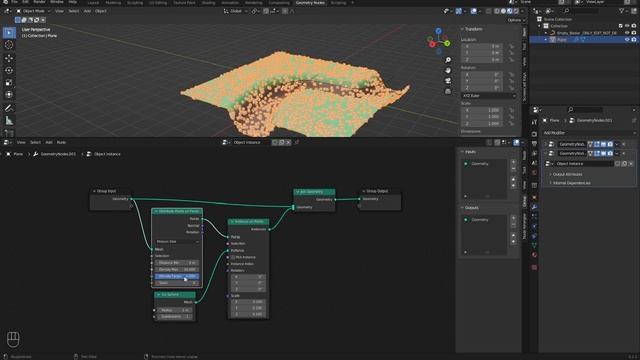640x360 pixels.
Task: Toggle viewport overlays button
Action: [473, 11]
